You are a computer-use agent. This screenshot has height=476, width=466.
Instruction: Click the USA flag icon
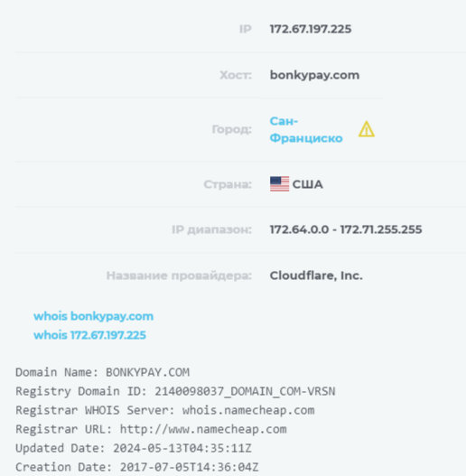[x=279, y=184]
